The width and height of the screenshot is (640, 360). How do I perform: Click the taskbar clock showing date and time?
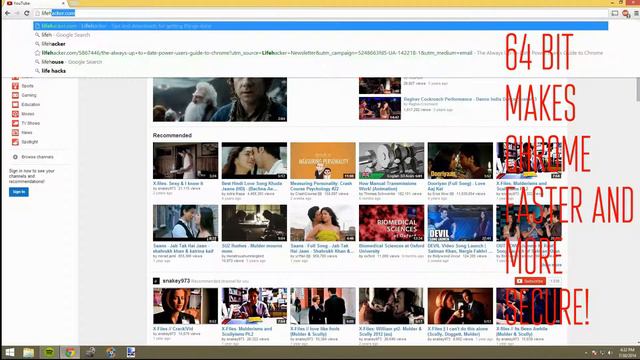coord(627,353)
